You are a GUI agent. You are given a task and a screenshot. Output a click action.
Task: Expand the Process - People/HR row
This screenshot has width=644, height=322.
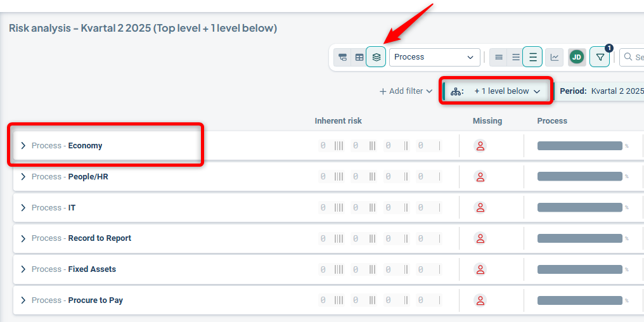tap(23, 177)
